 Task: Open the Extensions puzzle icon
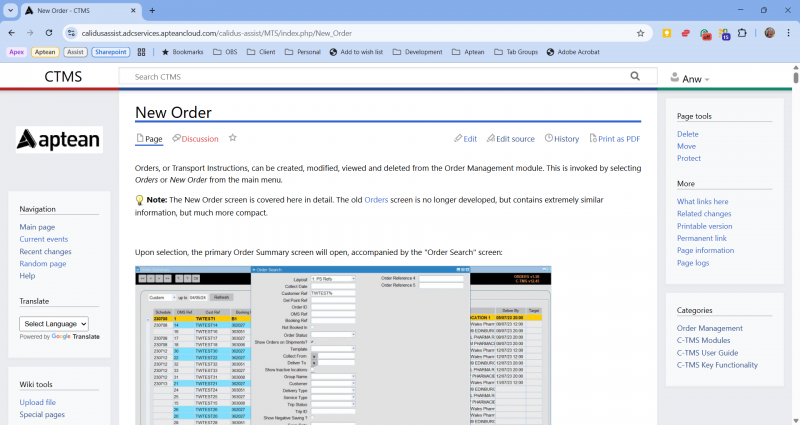[742, 33]
